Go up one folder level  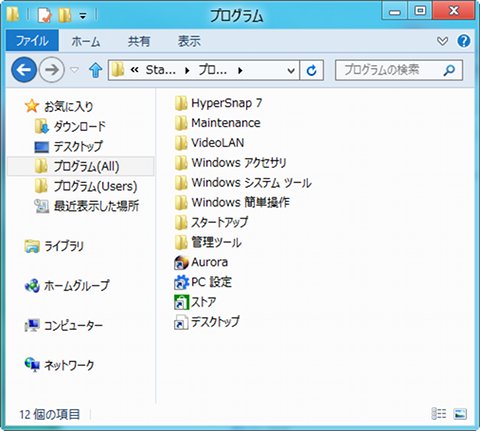tap(95, 70)
